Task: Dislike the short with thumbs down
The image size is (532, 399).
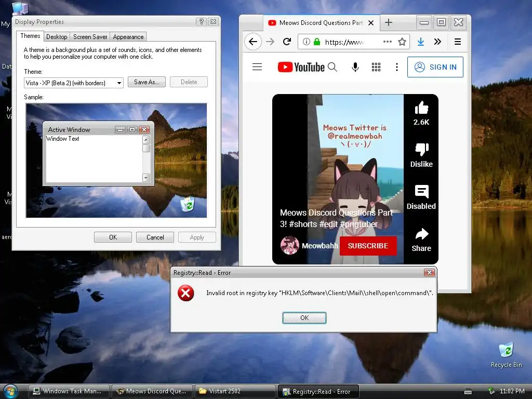Action: 422,149
